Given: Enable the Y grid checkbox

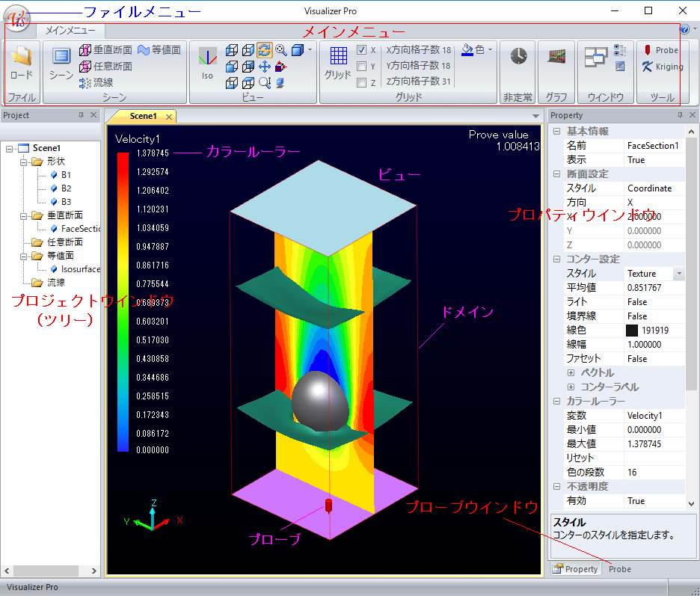Looking at the screenshot, I should coord(362,67).
